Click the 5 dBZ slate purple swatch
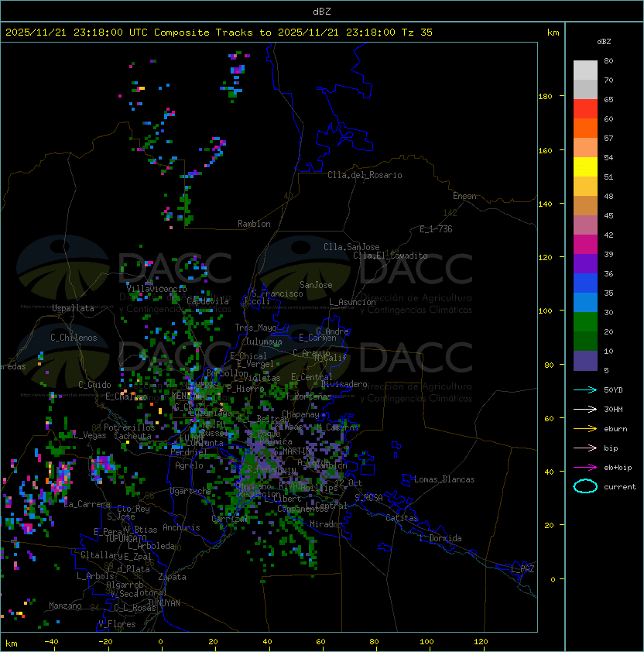Viewport: 644px width, 652px height. tap(585, 361)
